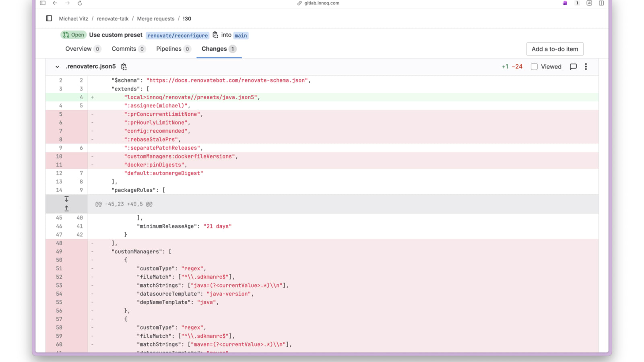
Task: Click the !30 merge request breadcrumb
Action: pos(187,19)
